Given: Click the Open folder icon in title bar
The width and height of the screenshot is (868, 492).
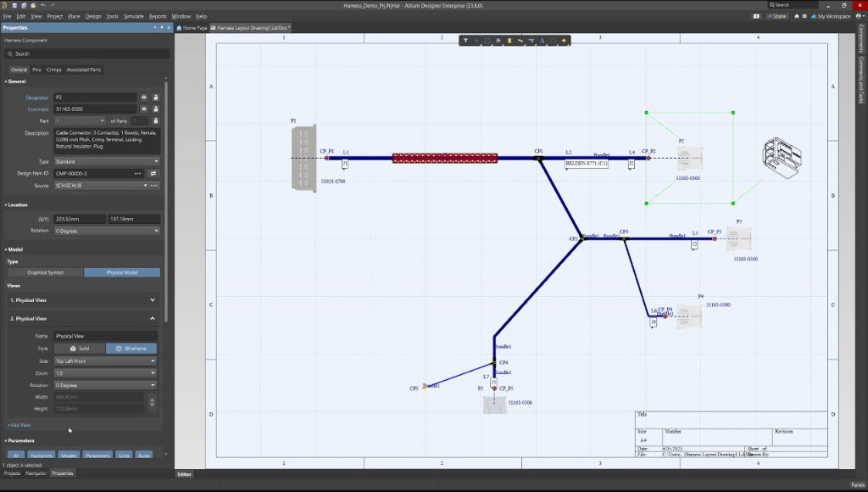Looking at the screenshot, I should [33, 5].
